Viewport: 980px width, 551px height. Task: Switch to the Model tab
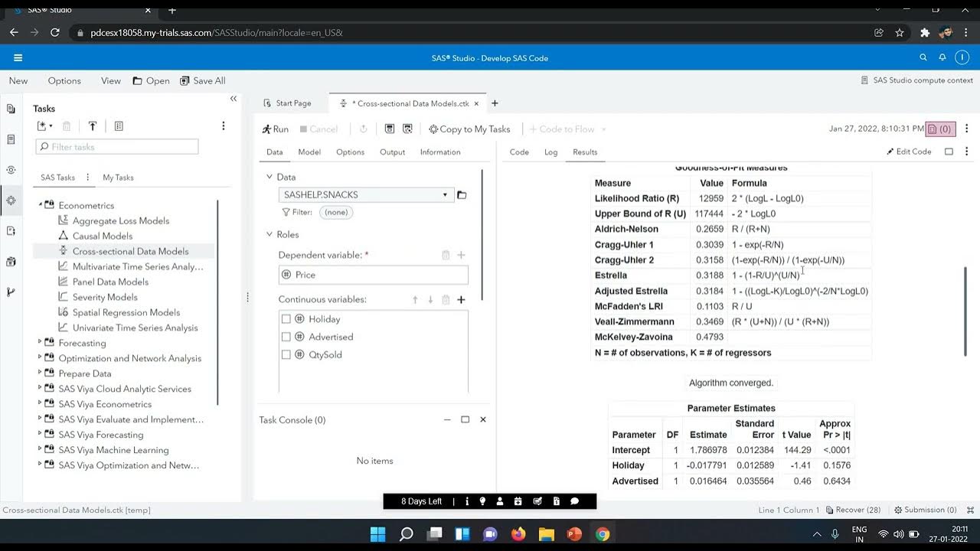click(x=309, y=152)
